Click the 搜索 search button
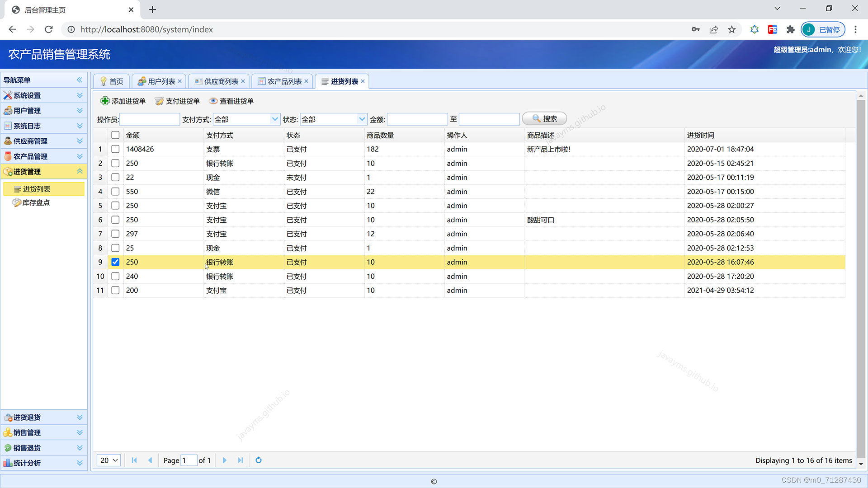This screenshot has height=488, width=868. [x=544, y=119]
